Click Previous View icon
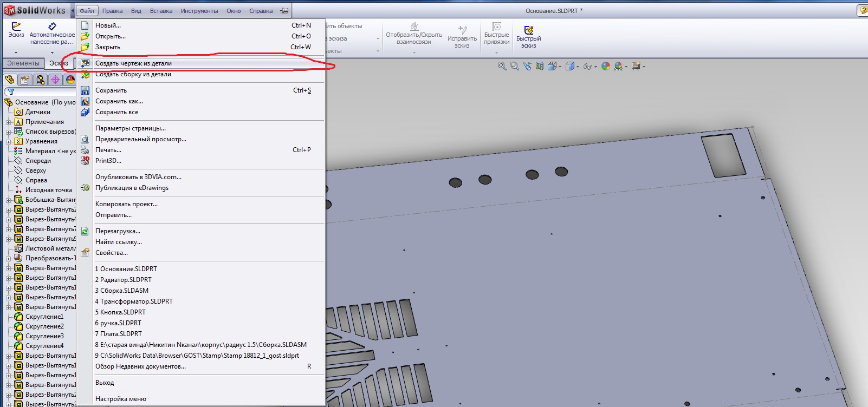This screenshot has width=868, height=407. (x=527, y=66)
